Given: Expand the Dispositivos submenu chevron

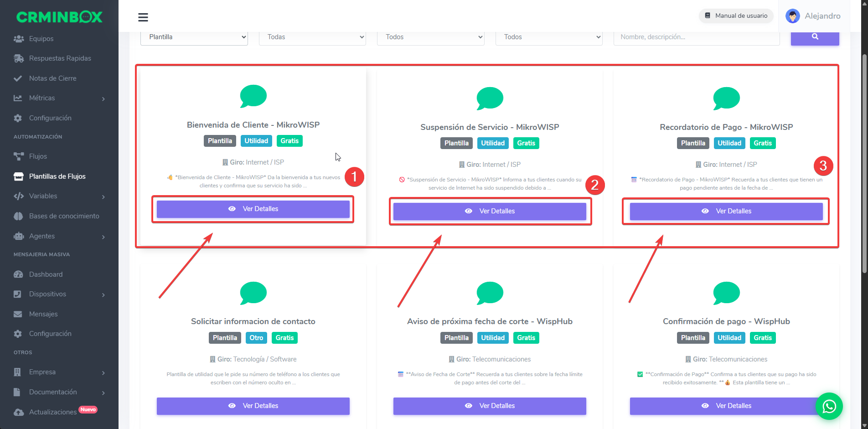Looking at the screenshot, I should [103, 295].
